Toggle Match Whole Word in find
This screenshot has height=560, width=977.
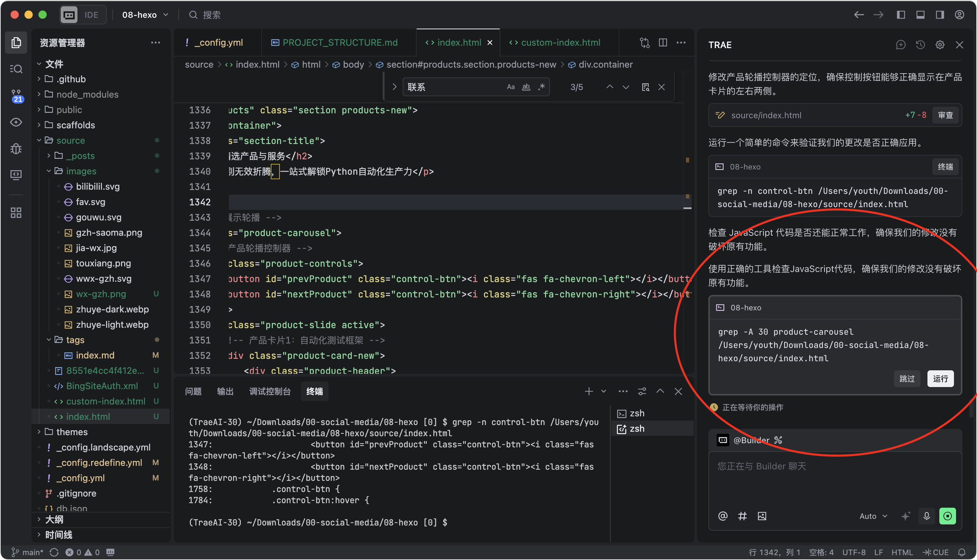pyautogui.click(x=525, y=87)
